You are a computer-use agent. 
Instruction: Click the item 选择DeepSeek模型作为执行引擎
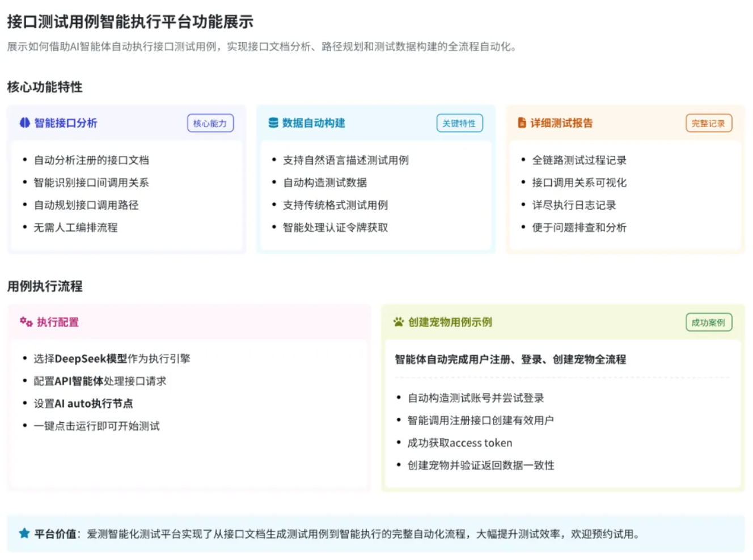[x=112, y=358]
